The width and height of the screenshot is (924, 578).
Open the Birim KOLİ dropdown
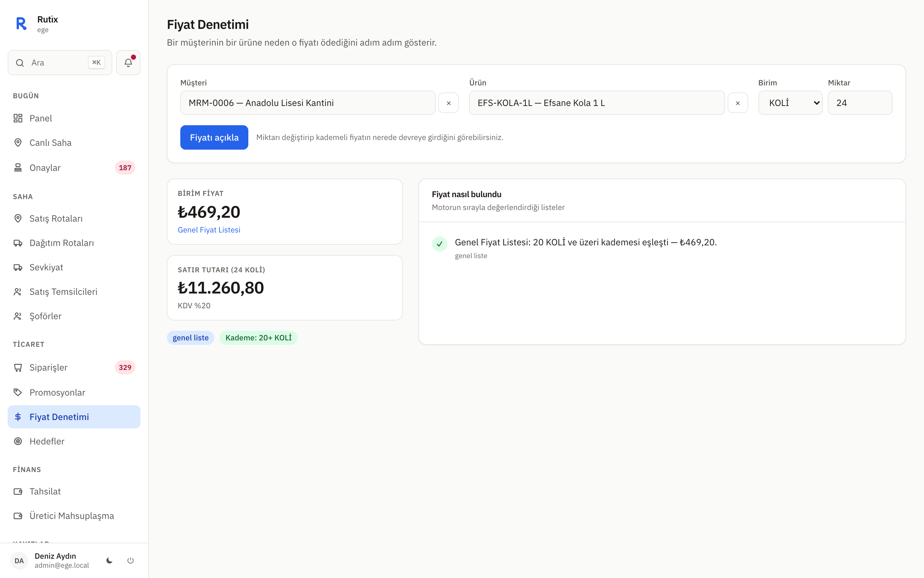(790, 103)
